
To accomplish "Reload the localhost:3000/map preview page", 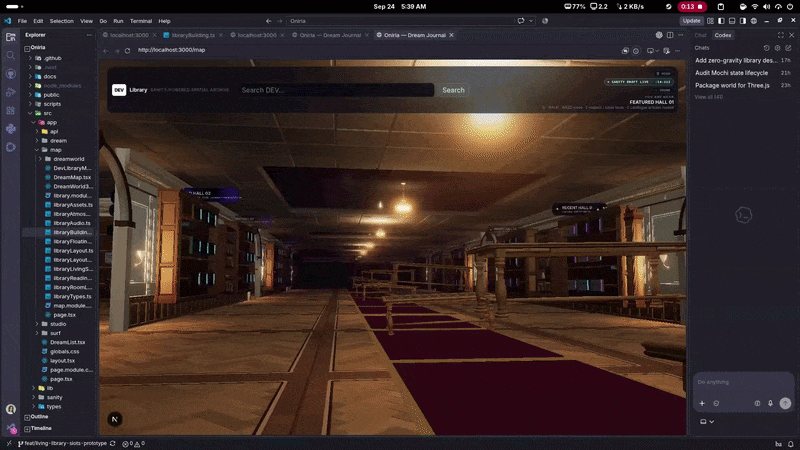I will click(128, 51).
